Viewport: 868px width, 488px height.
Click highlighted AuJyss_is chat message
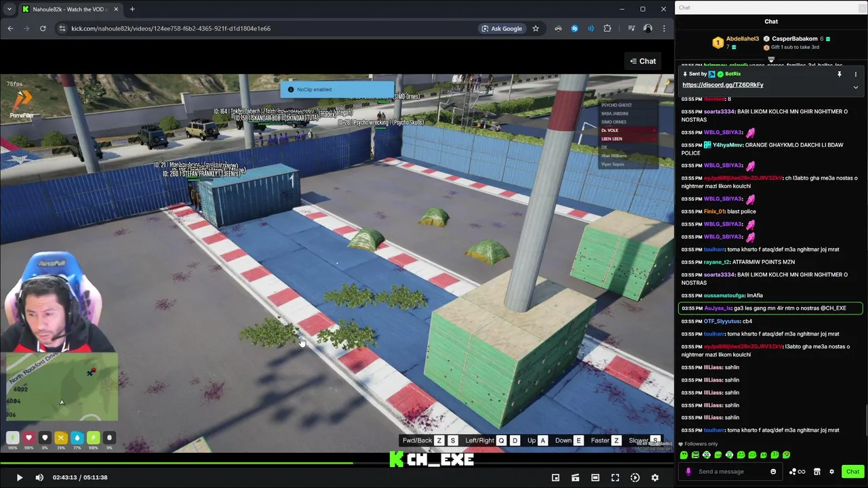click(770, 308)
